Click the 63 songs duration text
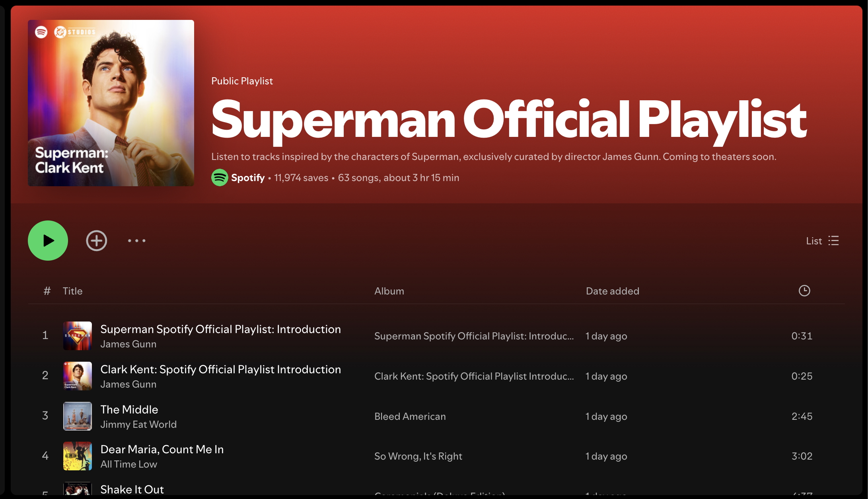 pos(399,177)
